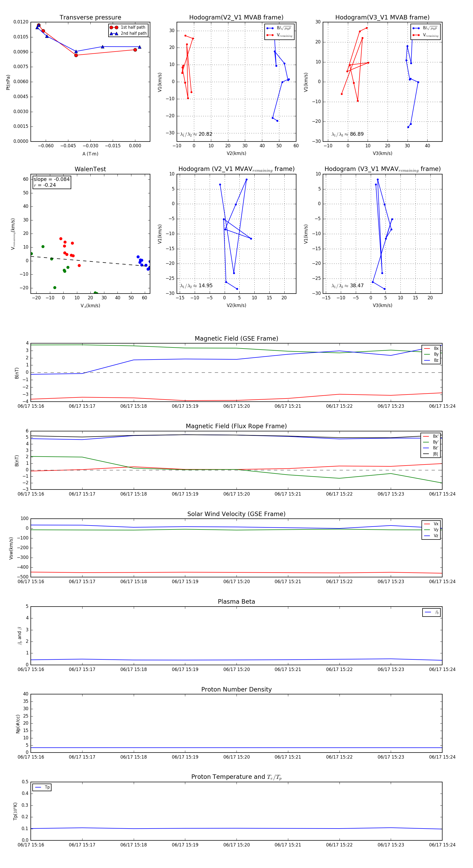This screenshot has width=473, height=868.
Task: Select the 'Vy' legend entry
Action: coord(431,530)
